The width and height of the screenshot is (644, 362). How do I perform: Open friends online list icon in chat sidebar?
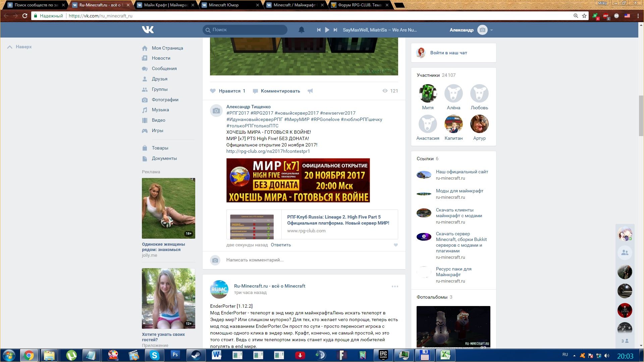tap(625, 253)
